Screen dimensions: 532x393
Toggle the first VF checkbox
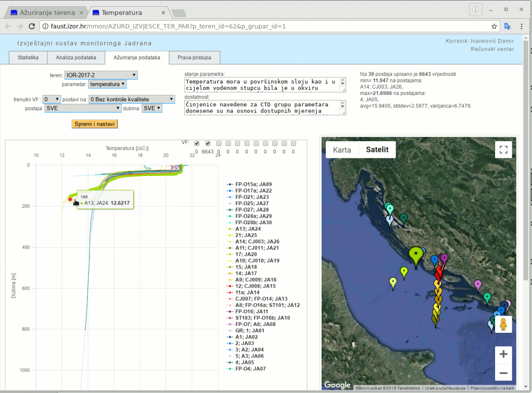pos(197,143)
